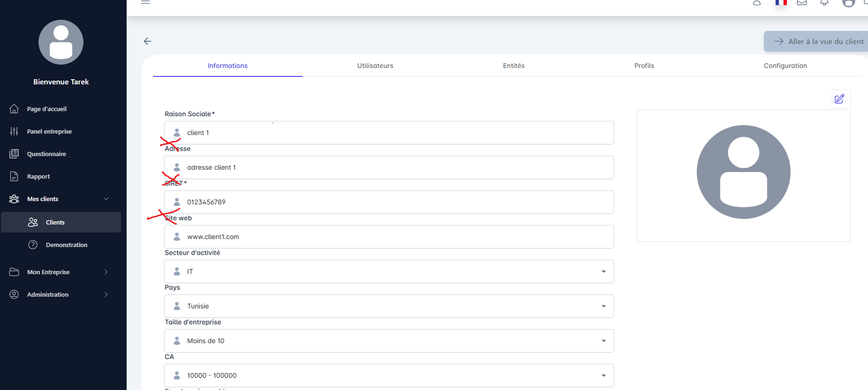Screen dimensions: 868x390
Task: Open the mail envelope icon
Action: 802,2
